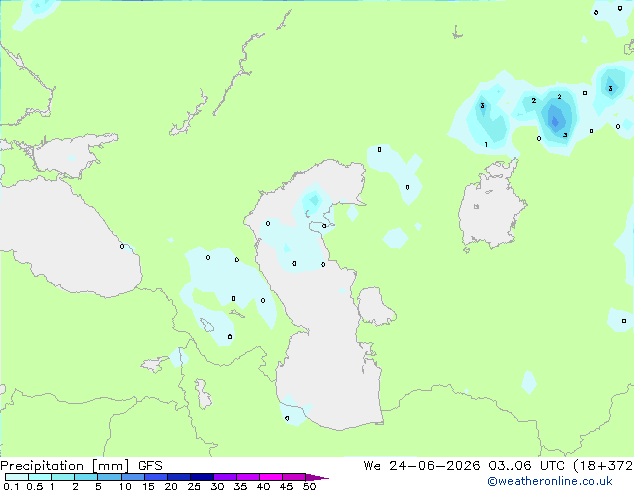This screenshot has width=634, height=490.
Task: Click the 'GFS' model label
Action: [x=150, y=466]
